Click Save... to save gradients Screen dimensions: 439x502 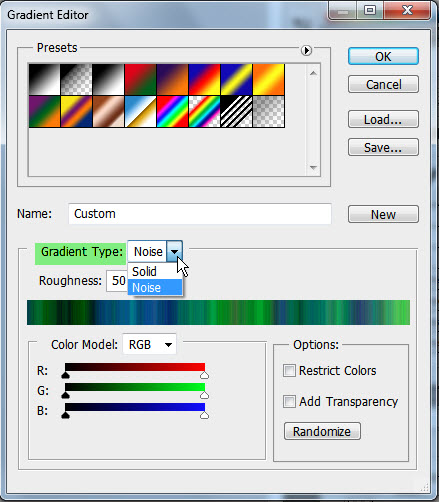pos(383,147)
